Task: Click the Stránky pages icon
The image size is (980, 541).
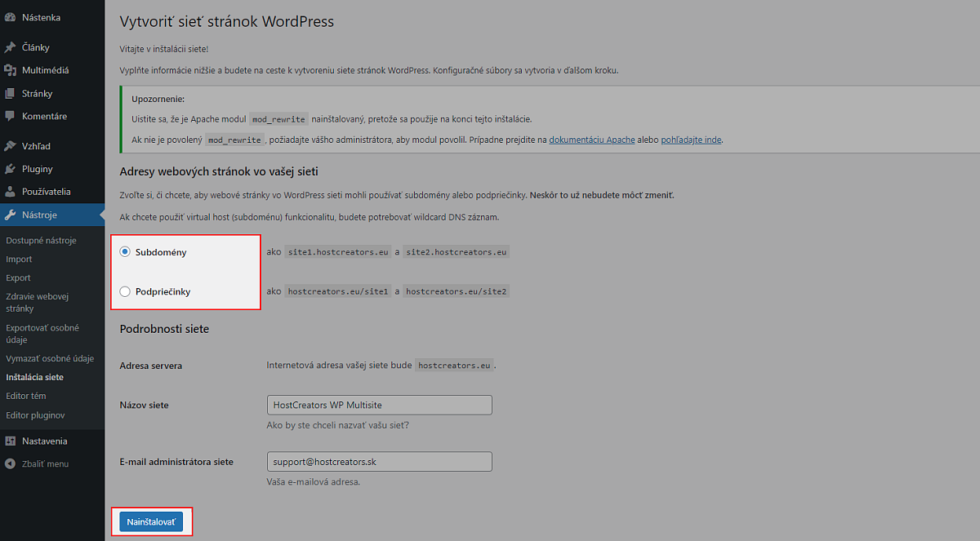Action: pos(10,93)
